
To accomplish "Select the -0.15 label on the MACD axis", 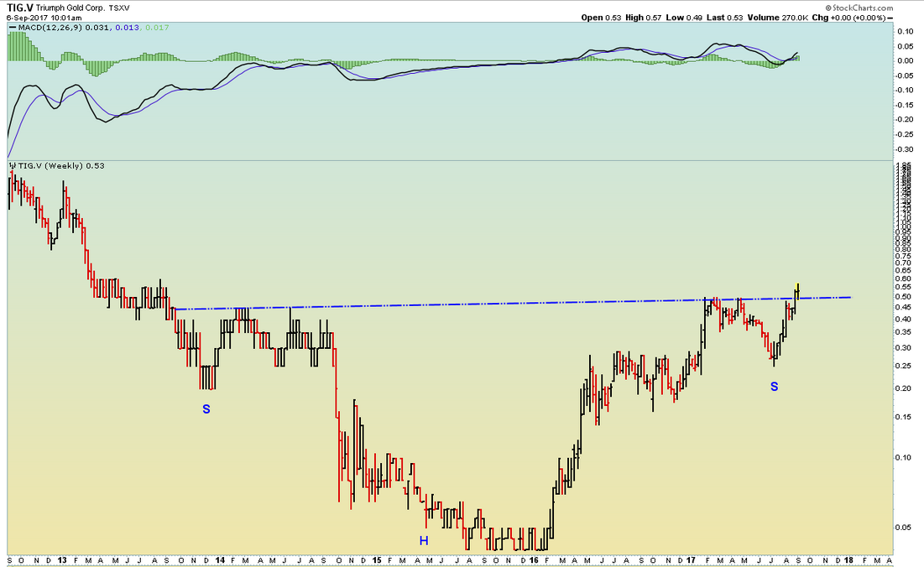I will coord(904,106).
